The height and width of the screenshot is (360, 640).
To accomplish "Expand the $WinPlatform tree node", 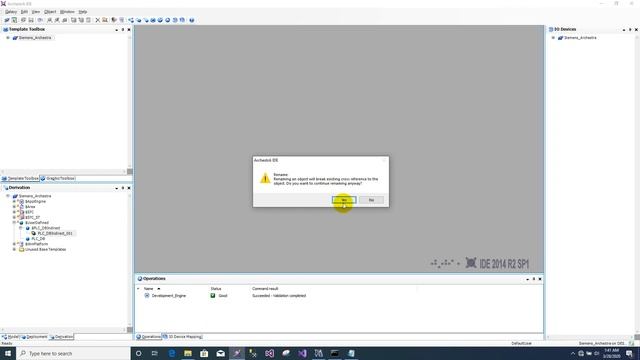I will pos(14,244).
